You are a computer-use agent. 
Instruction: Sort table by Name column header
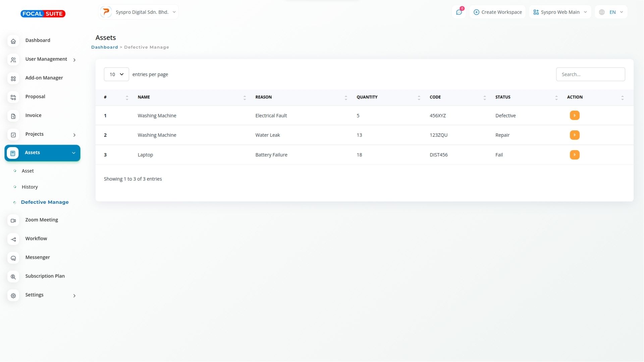tap(144, 97)
